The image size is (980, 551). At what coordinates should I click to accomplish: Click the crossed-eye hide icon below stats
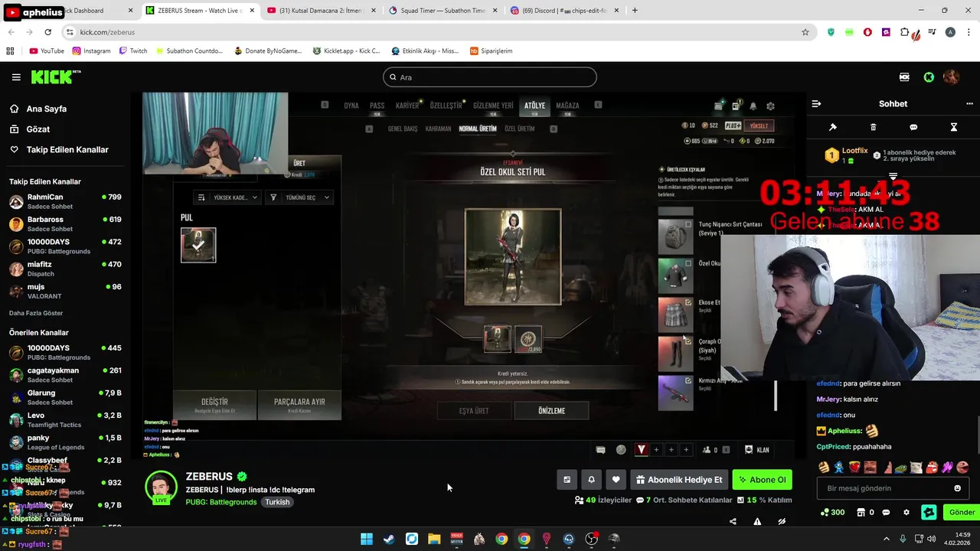[x=782, y=522]
